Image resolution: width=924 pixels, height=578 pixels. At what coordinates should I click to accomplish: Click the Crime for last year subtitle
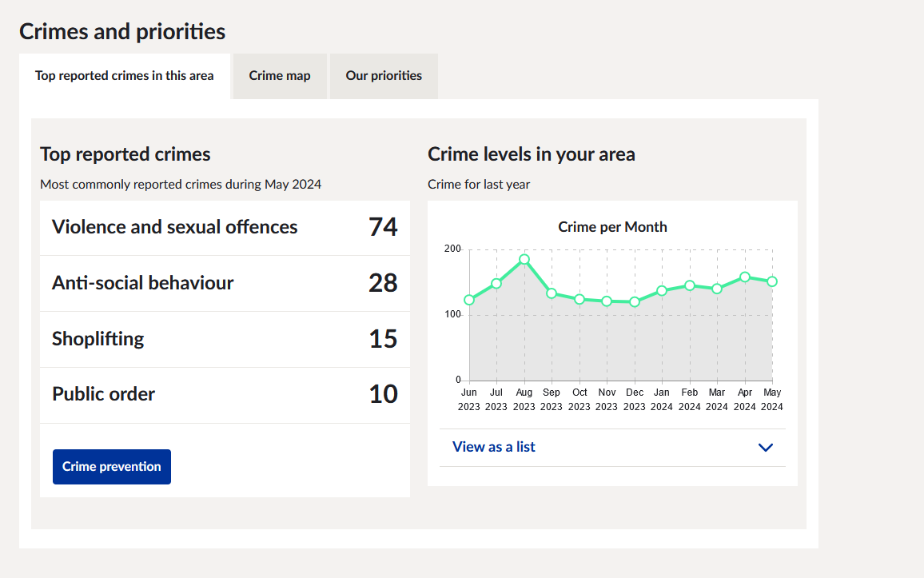479,185
